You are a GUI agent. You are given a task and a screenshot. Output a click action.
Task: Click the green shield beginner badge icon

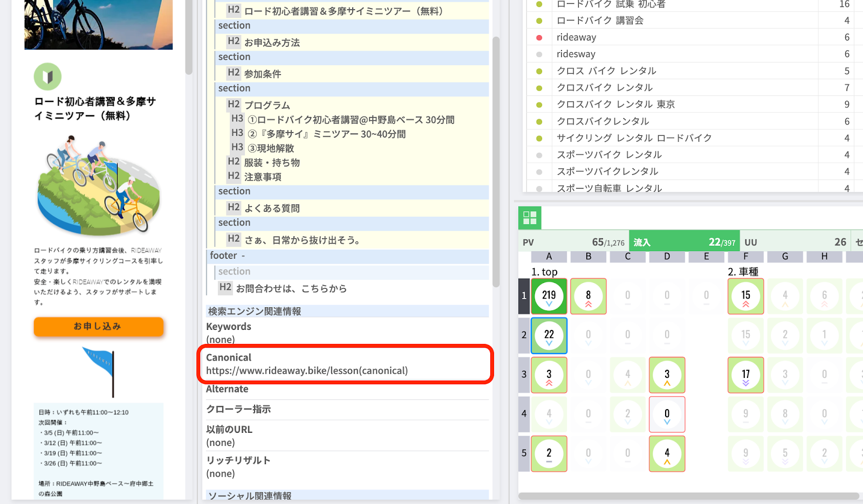tap(47, 77)
